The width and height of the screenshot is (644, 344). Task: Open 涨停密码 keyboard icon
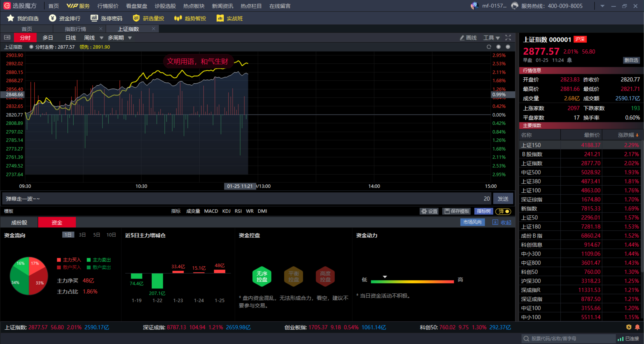click(94, 18)
